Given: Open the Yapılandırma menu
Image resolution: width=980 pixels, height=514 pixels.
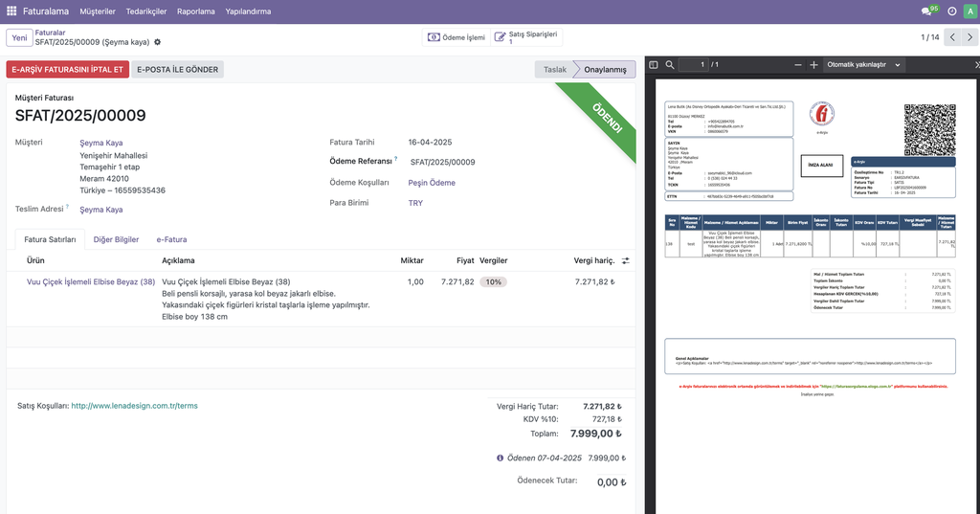Looking at the screenshot, I should (x=248, y=11).
